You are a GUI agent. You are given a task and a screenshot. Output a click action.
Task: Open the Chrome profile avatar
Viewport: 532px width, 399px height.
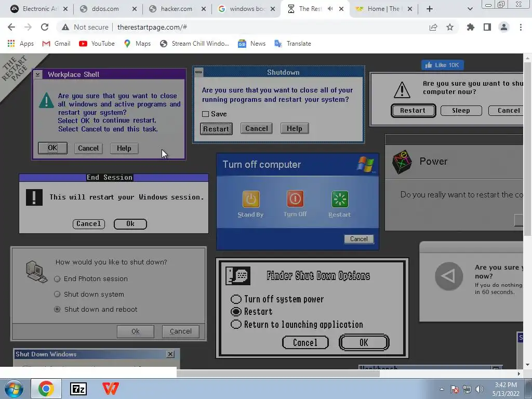(x=504, y=27)
